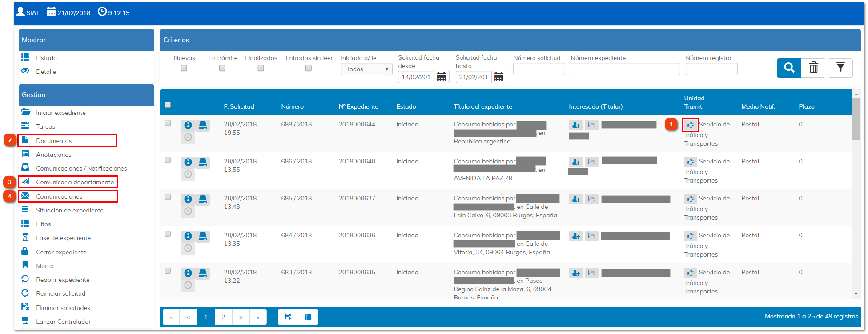Screen dimensions: 868x334
Task: Open calendar for Solicitud fecha hasta
Action: 498,77
